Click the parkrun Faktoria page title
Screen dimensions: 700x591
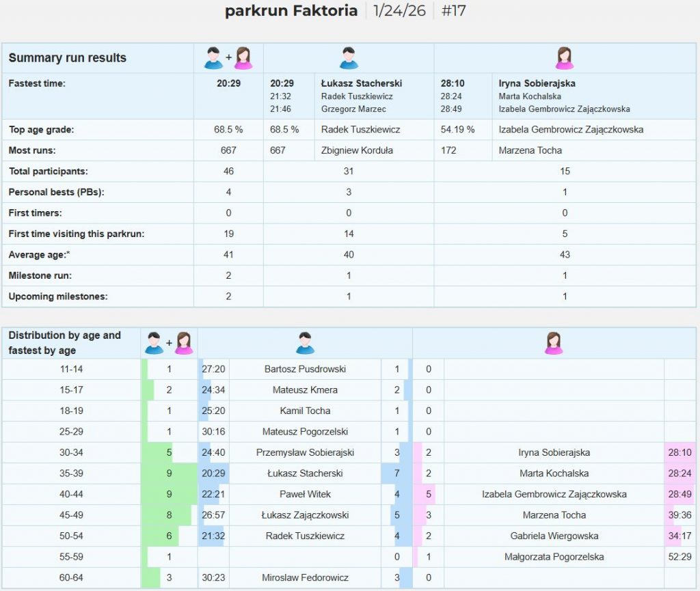point(291,10)
